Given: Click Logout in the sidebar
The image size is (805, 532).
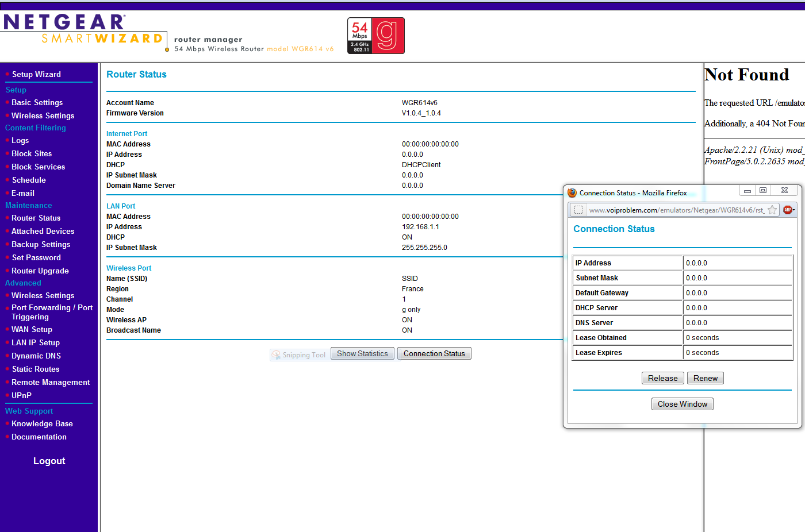Looking at the screenshot, I should pos(49,461).
